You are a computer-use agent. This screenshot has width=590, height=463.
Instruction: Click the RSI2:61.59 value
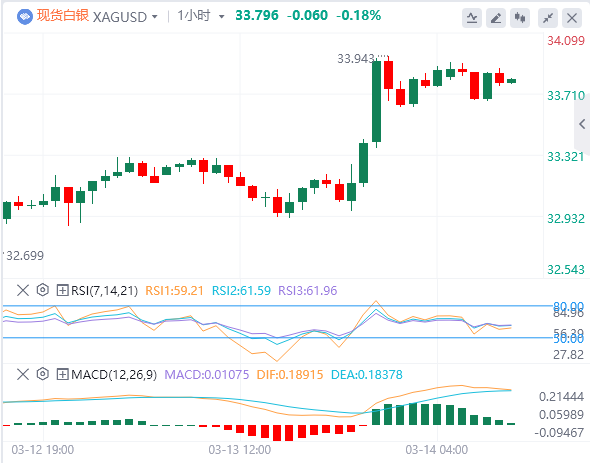click(241, 291)
